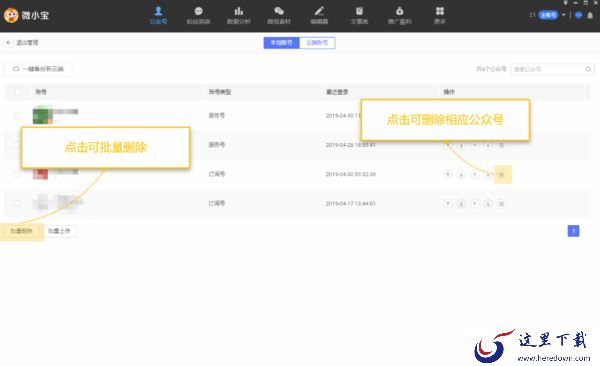Image resolution: width=600 pixels, height=366 pixels.
Task: Click first action icon in the 2019-04-17 row
Action: (448, 203)
